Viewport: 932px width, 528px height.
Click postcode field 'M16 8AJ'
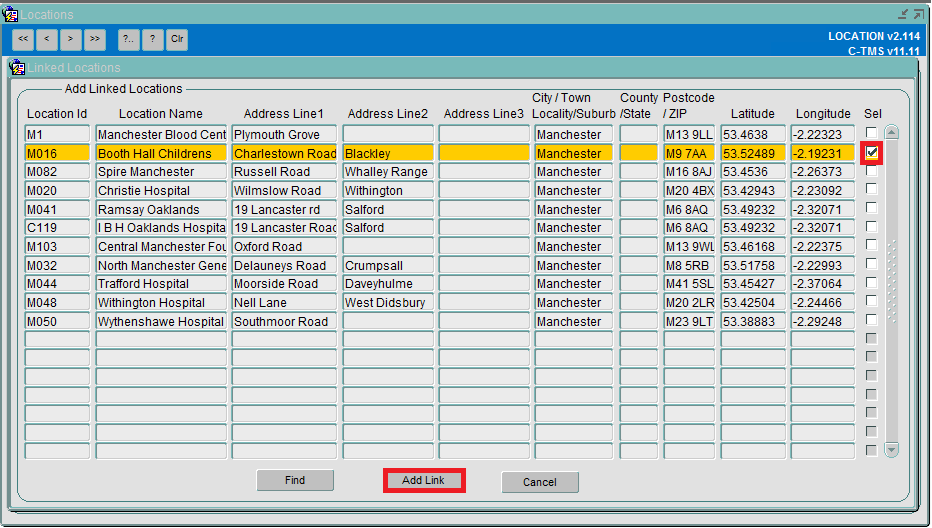pyautogui.click(x=689, y=172)
